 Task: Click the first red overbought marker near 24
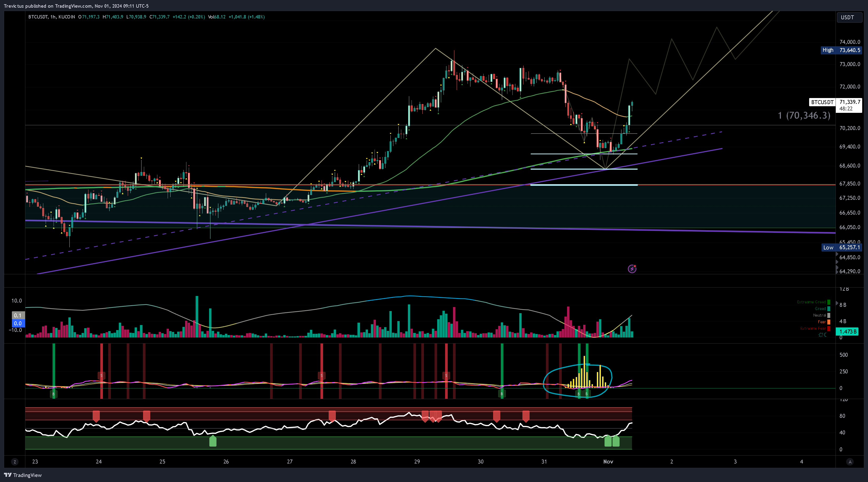coord(96,416)
